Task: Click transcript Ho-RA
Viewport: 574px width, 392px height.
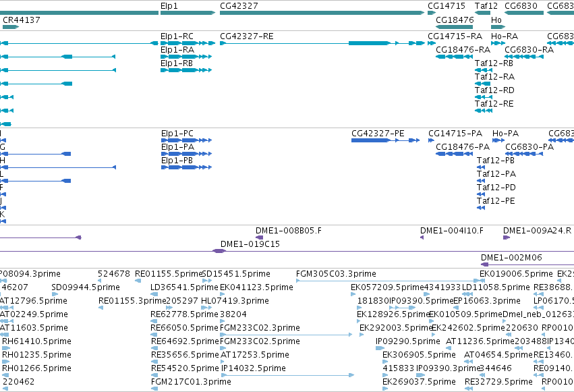Action: [498, 43]
